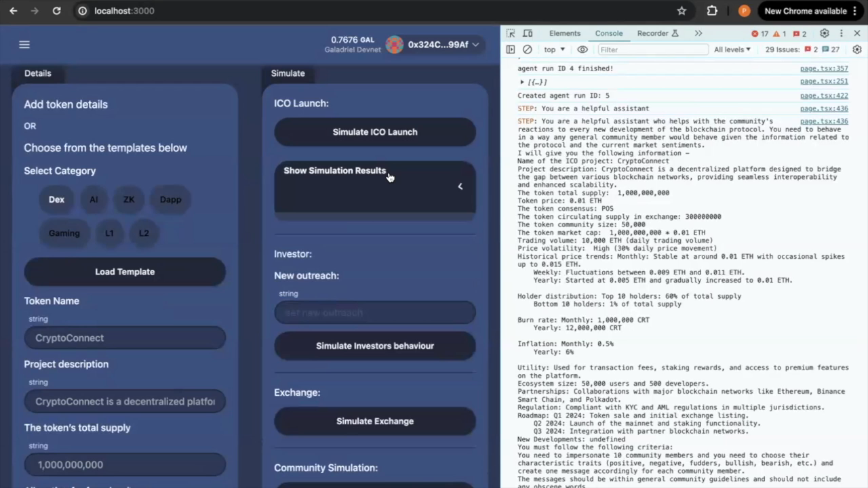Open the All levels log filter dropdown

[732, 49]
